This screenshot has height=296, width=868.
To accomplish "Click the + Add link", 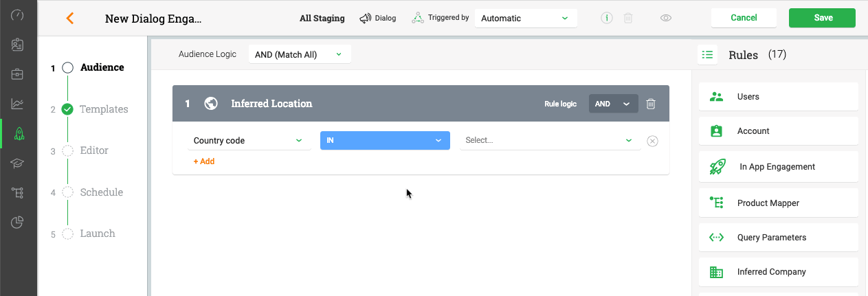I will tap(203, 161).
